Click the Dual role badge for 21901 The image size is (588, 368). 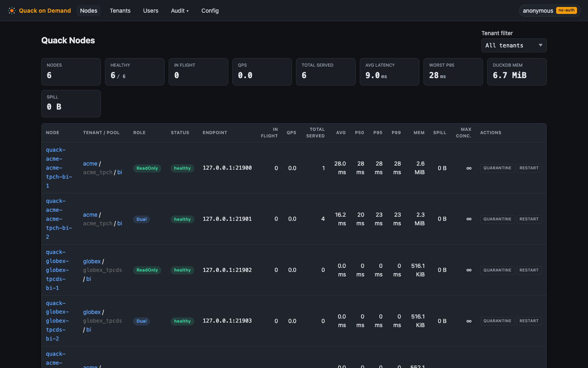click(141, 219)
